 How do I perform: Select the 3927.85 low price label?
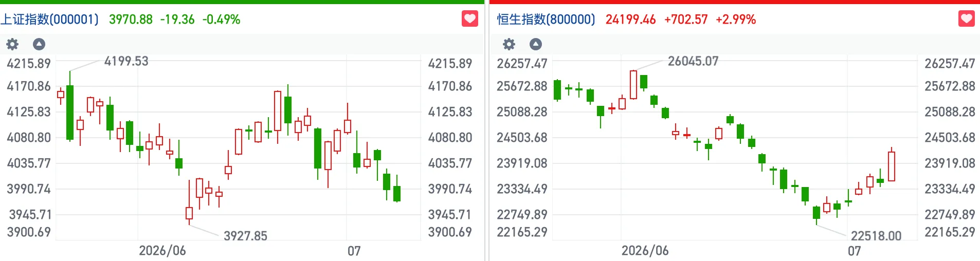click(245, 236)
